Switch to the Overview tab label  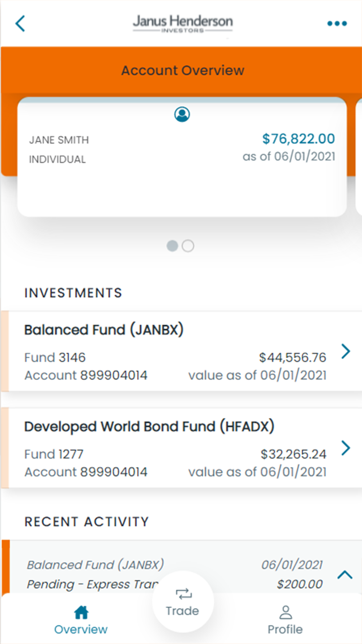(81, 629)
